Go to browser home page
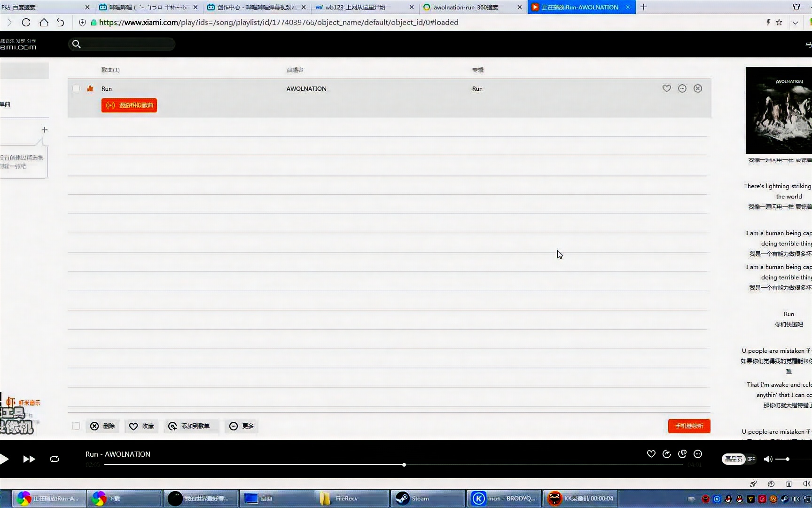 point(44,22)
